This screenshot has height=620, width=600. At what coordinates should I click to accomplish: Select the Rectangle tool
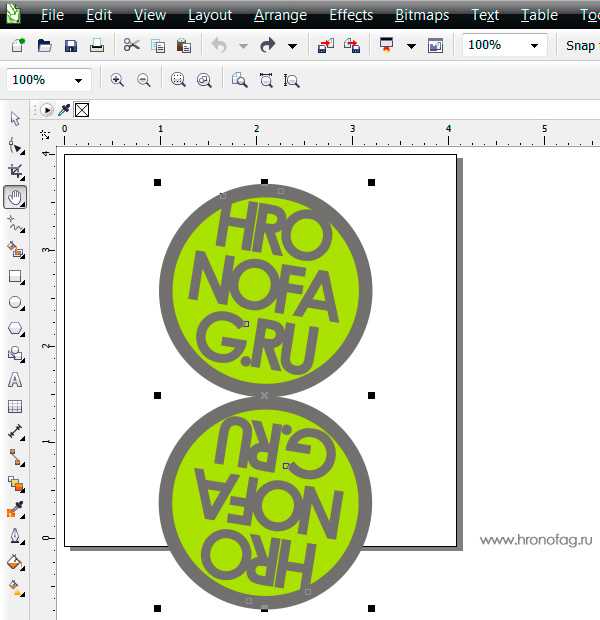pyautogui.click(x=16, y=276)
